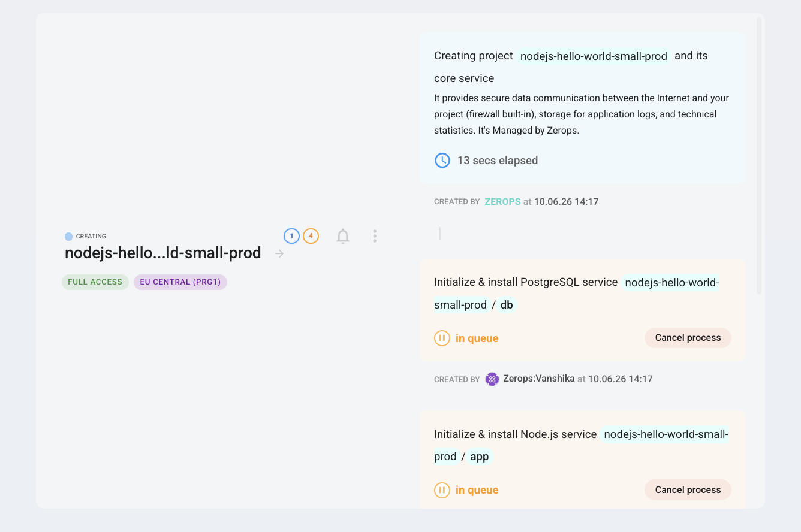Click the CREATING status label
Screen dimensions: 801x532
pyautogui.click(x=91, y=237)
